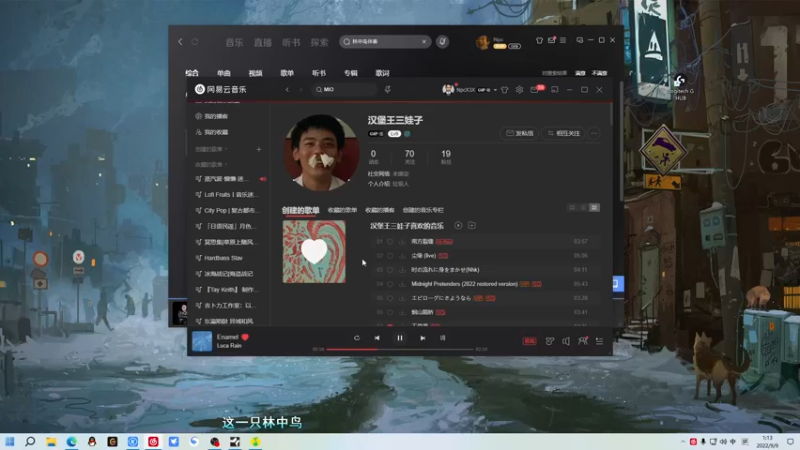Collapse the 收藏的歌单 sidebar section
800x450 pixels.
pos(211,165)
